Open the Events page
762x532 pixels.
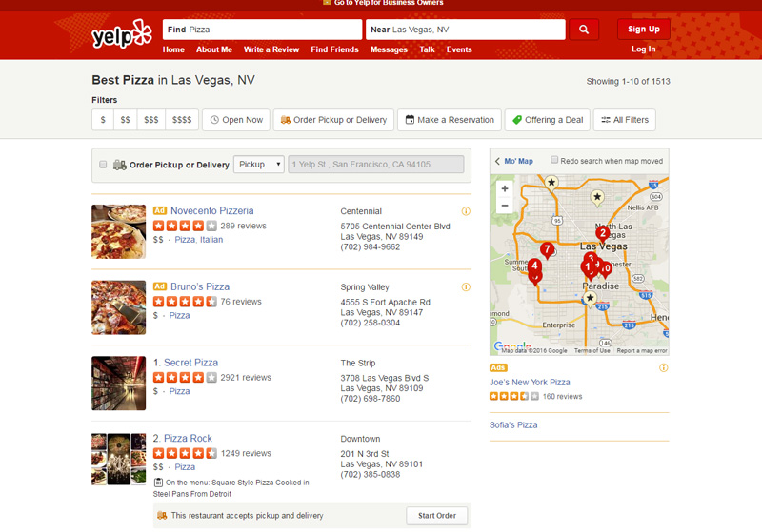459,49
